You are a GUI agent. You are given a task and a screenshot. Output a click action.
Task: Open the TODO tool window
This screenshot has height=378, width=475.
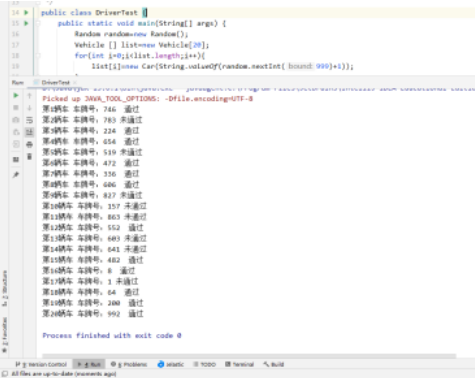pos(205,364)
